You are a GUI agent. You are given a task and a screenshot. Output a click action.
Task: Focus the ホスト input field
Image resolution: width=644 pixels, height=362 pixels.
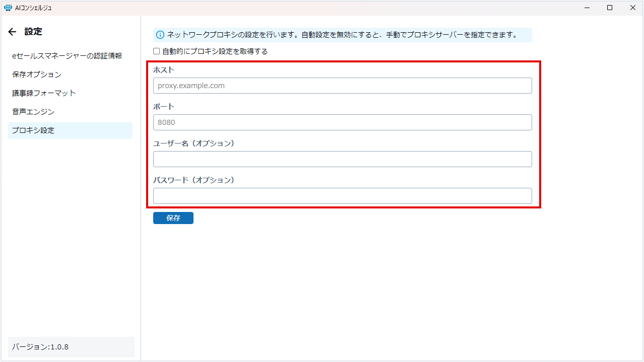[x=342, y=86]
